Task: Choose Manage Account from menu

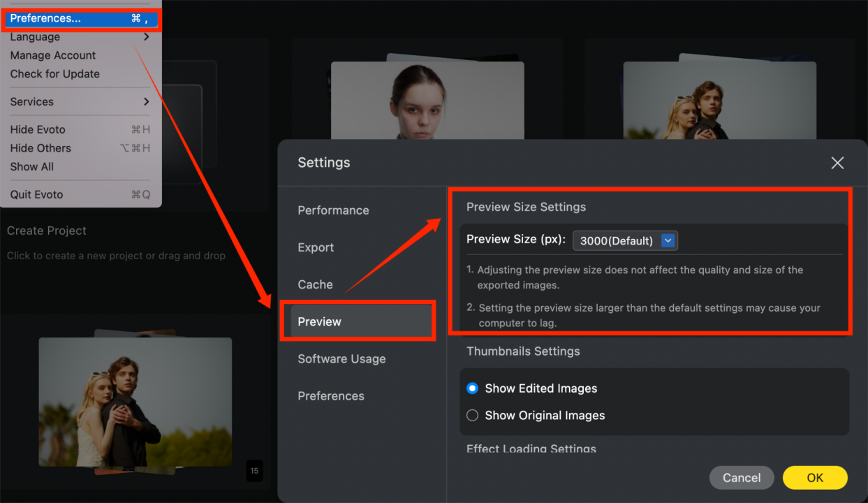Action: pos(53,55)
